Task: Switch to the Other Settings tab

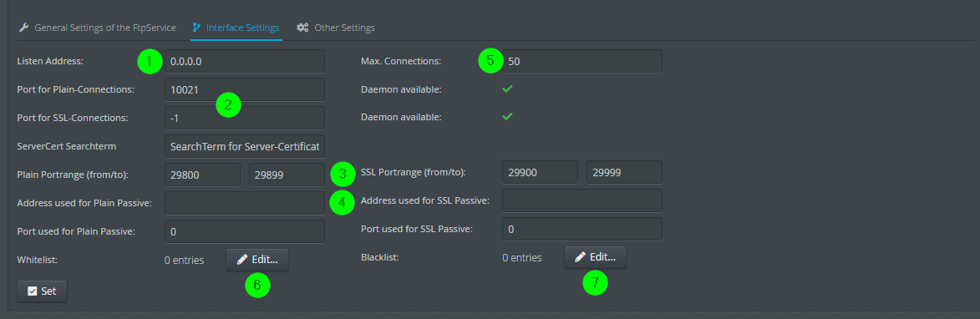Action: tap(336, 28)
